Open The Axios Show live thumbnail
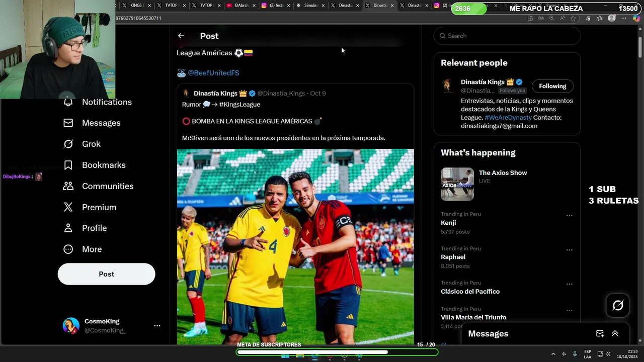The height and width of the screenshot is (362, 644). point(457,184)
